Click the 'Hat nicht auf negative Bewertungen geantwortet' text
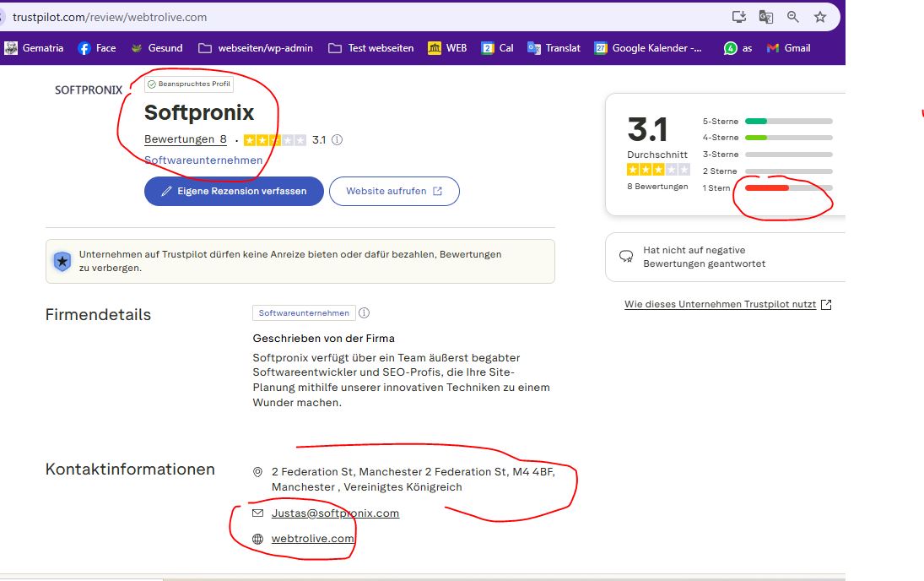 (x=705, y=258)
